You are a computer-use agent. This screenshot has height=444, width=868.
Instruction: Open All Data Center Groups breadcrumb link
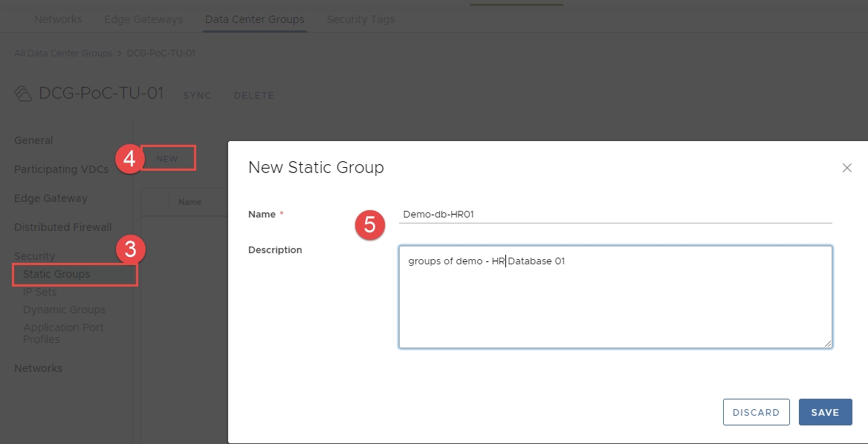(x=63, y=53)
